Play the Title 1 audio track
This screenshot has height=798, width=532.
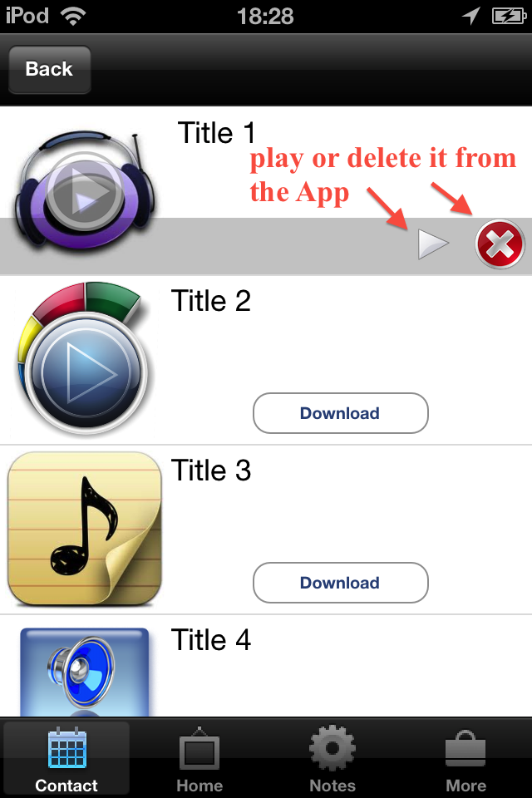tap(433, 244)
